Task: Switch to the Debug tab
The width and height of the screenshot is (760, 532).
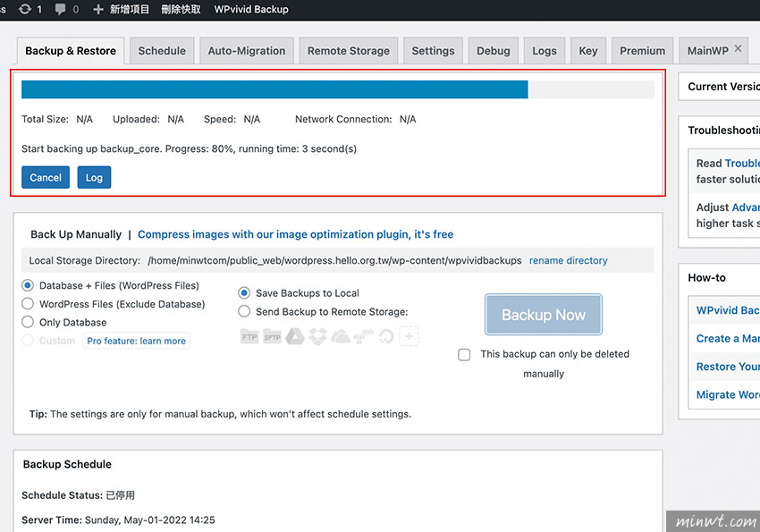Action: (494, 51)
